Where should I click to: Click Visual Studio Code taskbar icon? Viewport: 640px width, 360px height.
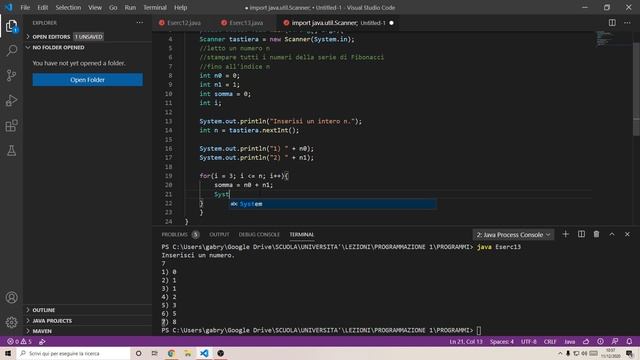point(204,353)
